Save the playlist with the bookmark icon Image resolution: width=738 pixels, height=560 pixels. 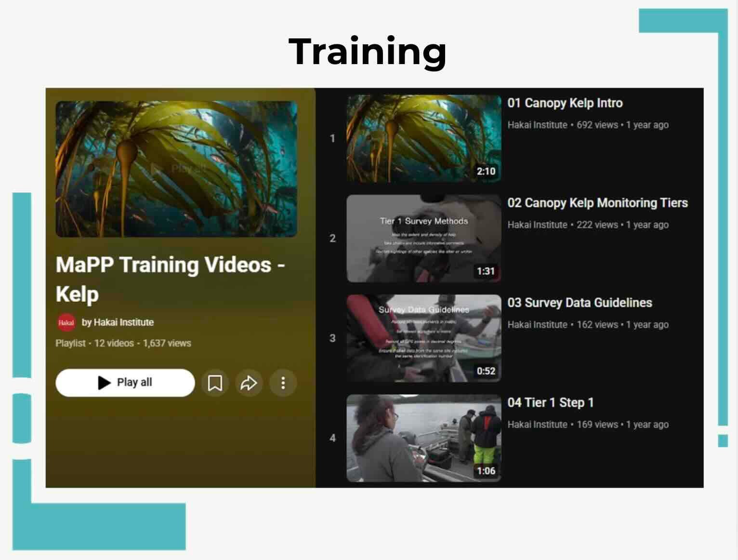tap(215, 383)
